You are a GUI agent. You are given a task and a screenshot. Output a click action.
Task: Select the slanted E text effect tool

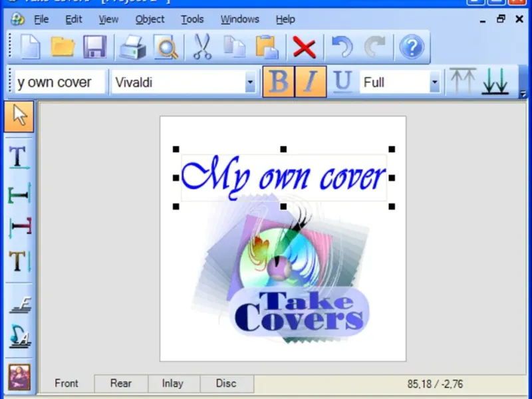pyautogui.click(x=21, y=305)
